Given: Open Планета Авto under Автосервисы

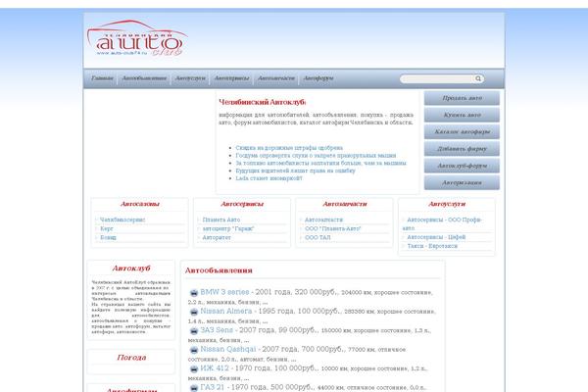Looking at the screenshot, I should click(x=221, y=220).
